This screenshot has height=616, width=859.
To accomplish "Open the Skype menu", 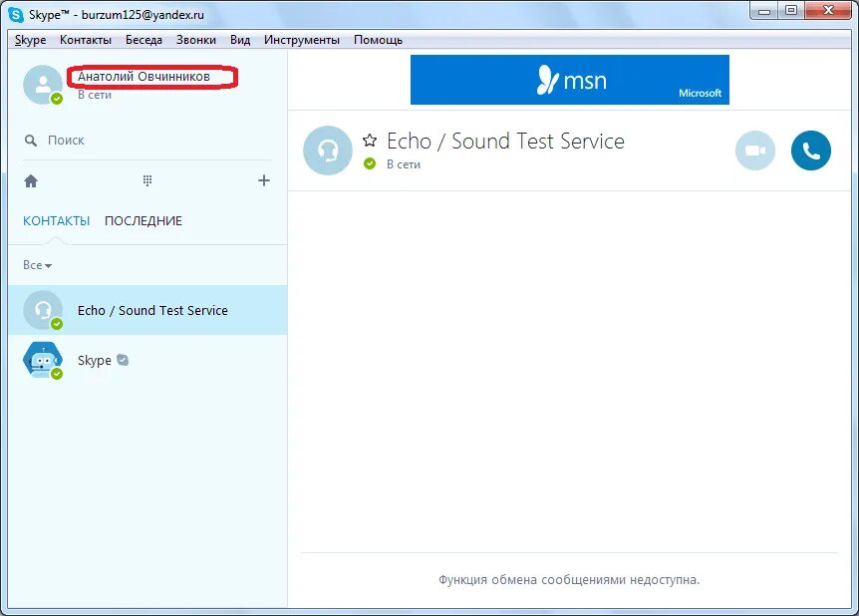I will point(30,40).
